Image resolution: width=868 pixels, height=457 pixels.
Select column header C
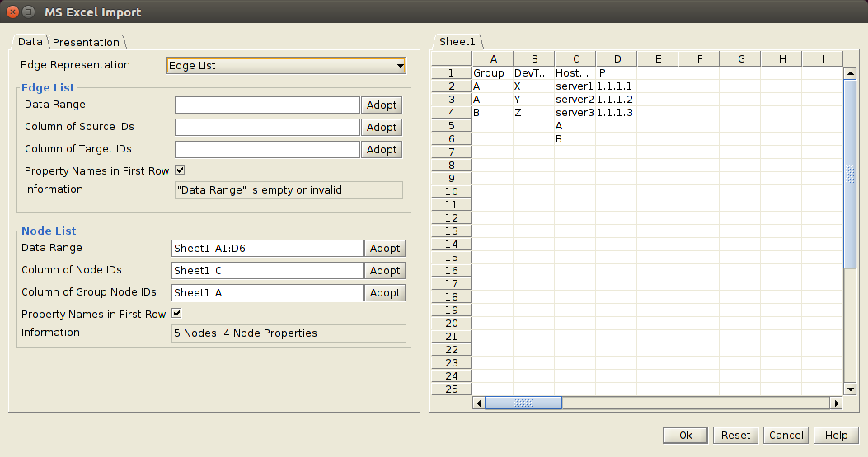(575, 59)
